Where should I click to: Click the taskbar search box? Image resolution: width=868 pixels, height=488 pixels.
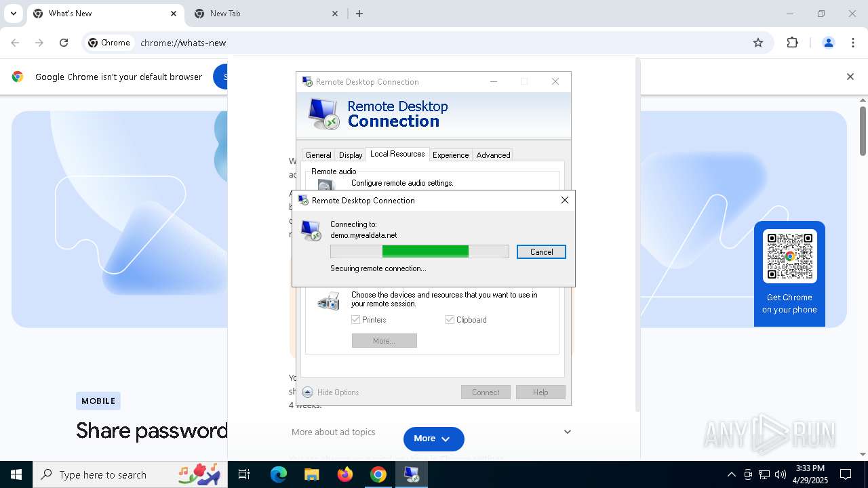(130, 474)
